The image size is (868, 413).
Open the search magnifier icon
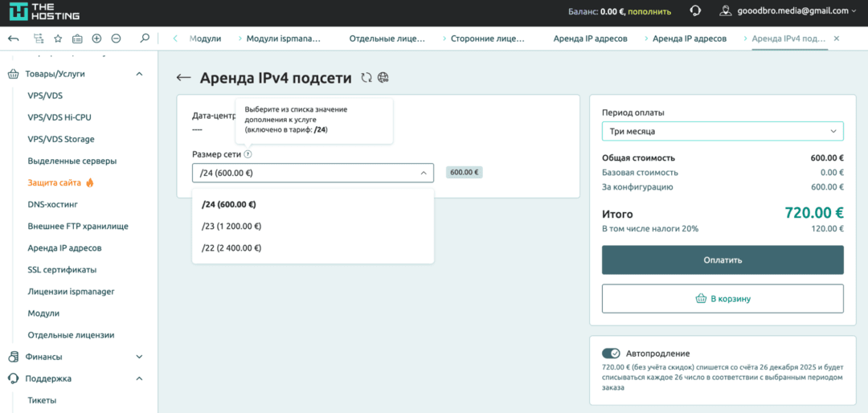(144, 39)
